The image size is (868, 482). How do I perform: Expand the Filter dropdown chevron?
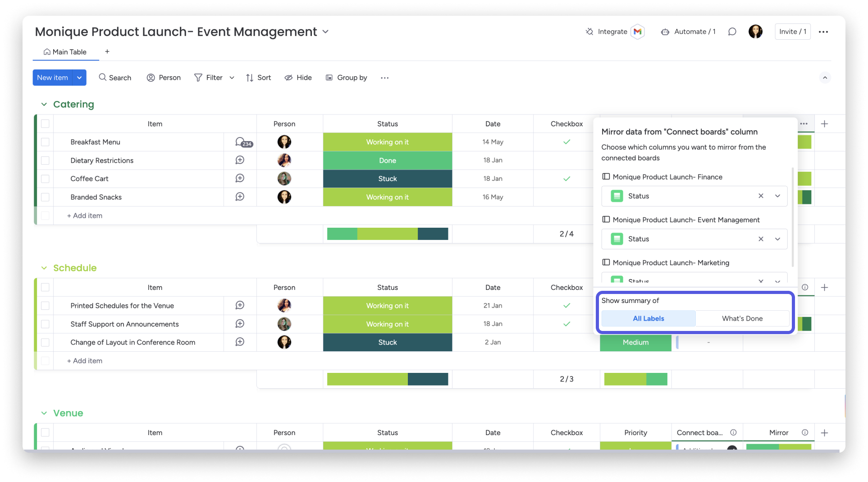point(232,78)
